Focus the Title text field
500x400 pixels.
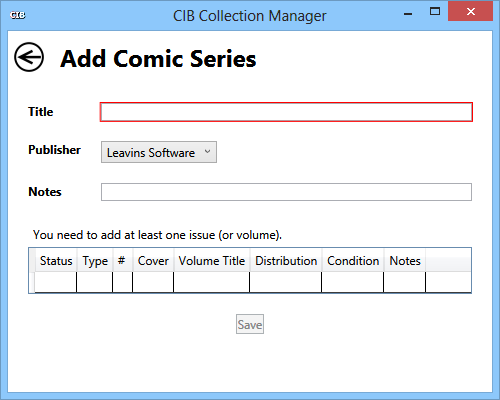point(286,112)
